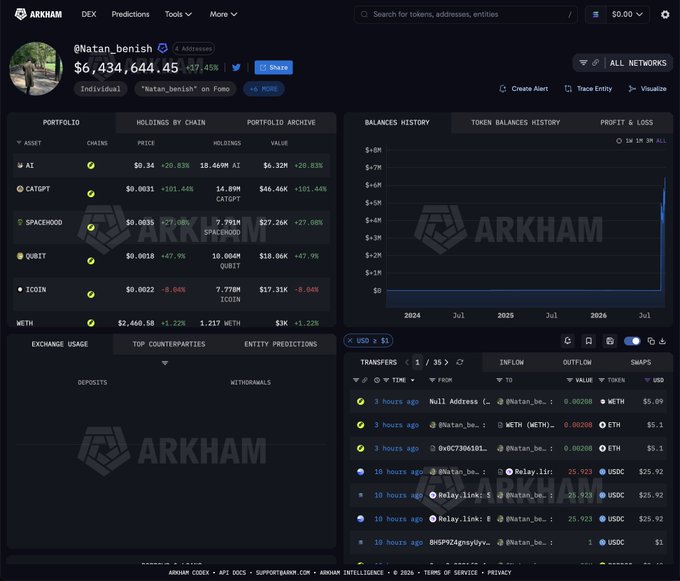
Task: Open Natan_benish's Twitter profile icon
Action: click(x=236, y=67)
